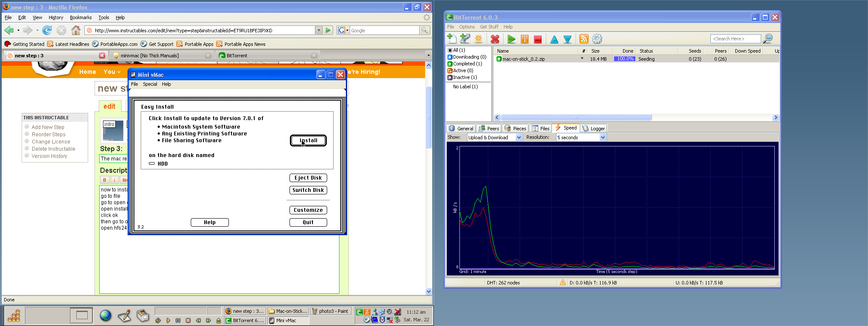Click Firefox Forward arrow button
This screenshot has height=326, width=868.
pos(28,30)
